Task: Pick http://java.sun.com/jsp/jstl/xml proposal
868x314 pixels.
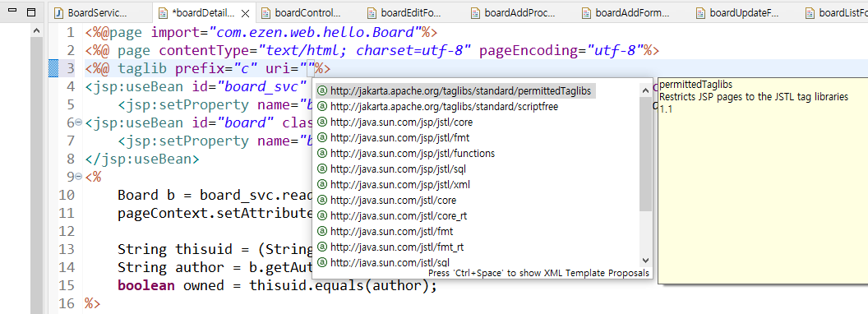Action: coord(400,184)
